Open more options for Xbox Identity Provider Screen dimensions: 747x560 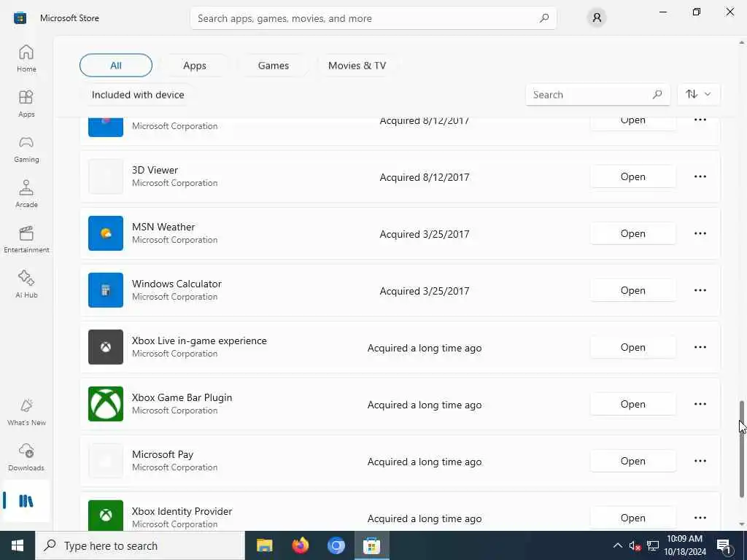point(700,518)
